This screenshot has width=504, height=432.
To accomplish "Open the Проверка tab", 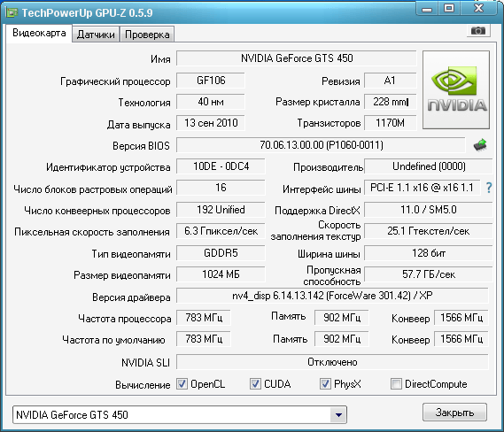I will click(147, 35).
